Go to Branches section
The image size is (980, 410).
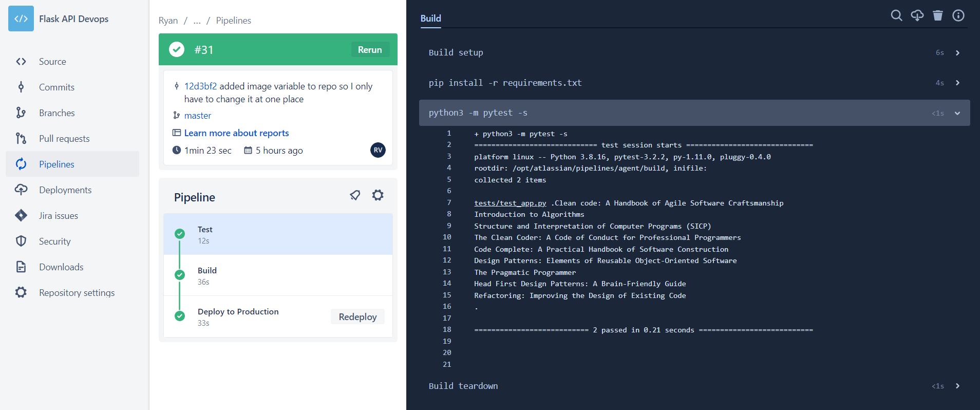coord(56,113)
